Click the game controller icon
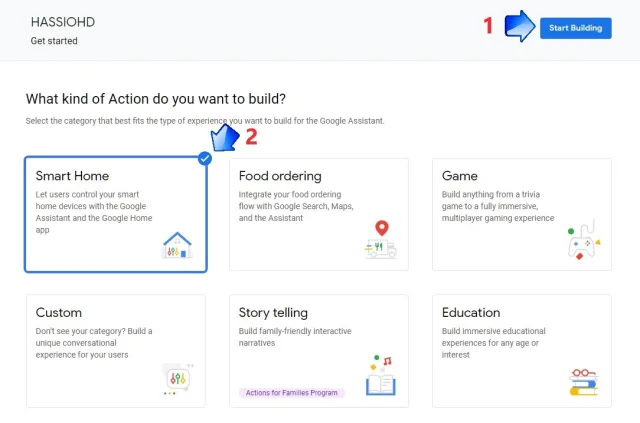This screenshot has height=423, width=640. [584, 240]
